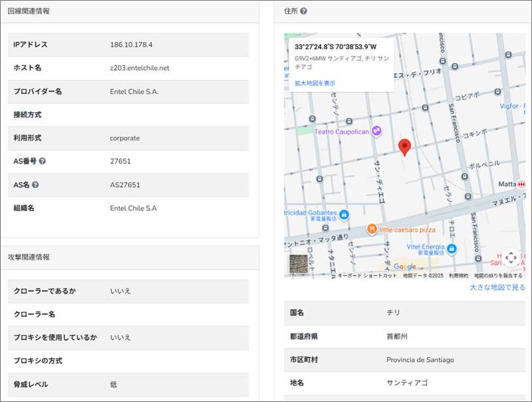
Task: Click the Vitel Energía shop marker
Action: pos(452,249)
